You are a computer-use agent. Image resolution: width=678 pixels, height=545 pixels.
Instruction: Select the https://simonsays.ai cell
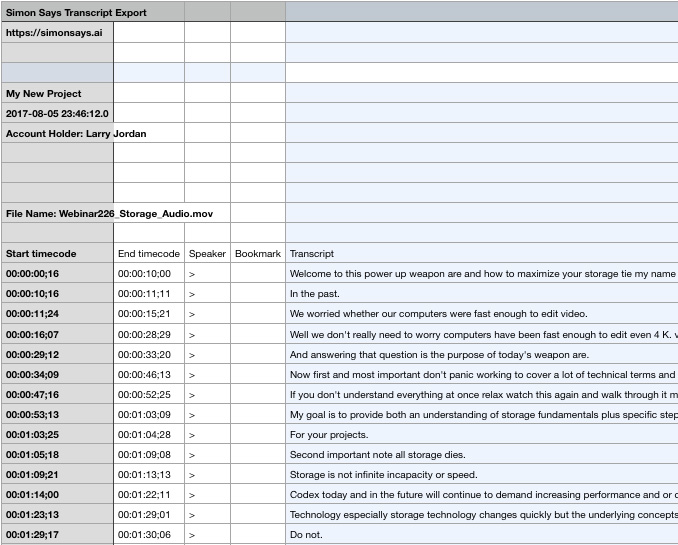tap(58, 32)
